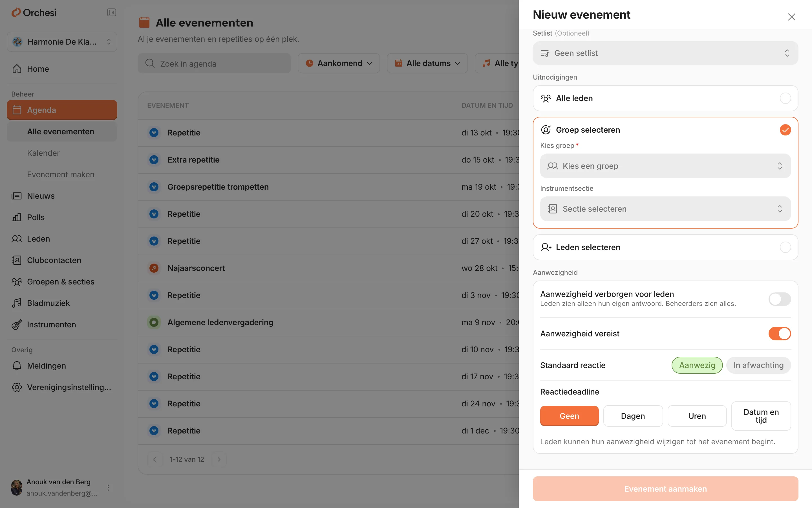The height and width of the screenshot is (508, 812).
Task: Choose Geen for the reaction deadline
Action: 569,416
